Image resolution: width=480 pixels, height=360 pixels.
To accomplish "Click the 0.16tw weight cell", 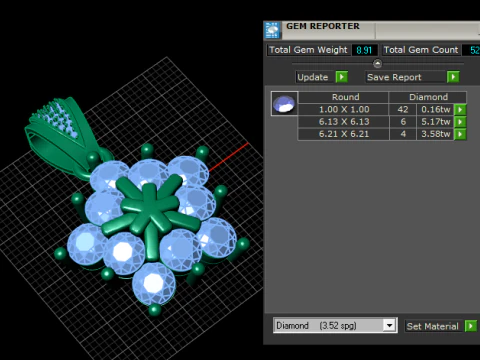I will [435, 109].
